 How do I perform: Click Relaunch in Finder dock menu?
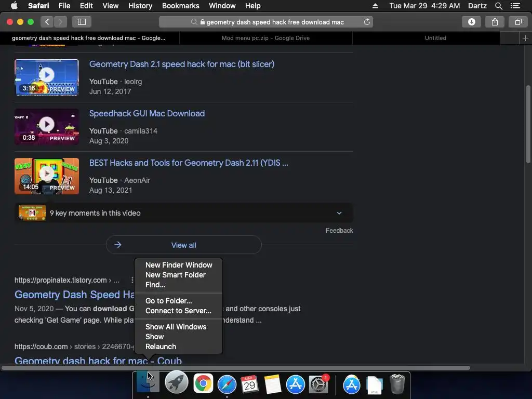point(179,347)
